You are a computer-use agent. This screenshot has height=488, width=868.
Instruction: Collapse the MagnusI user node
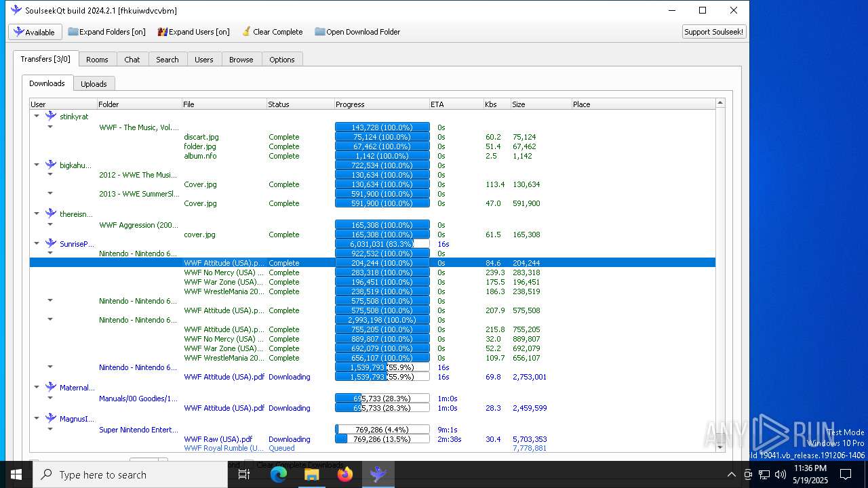(37, 419)
